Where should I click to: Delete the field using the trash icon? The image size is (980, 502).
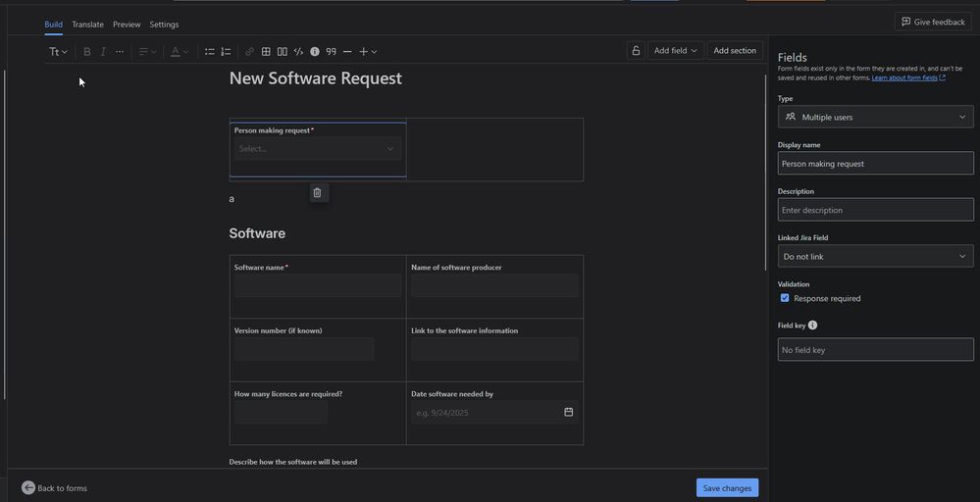(317, 193)
